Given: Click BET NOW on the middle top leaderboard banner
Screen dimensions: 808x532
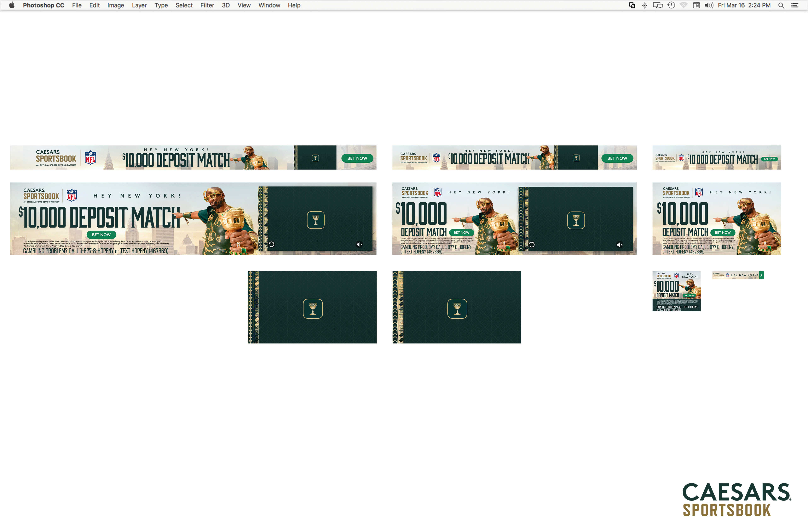Looking at the screenshot, I should (x=617, y=158).
